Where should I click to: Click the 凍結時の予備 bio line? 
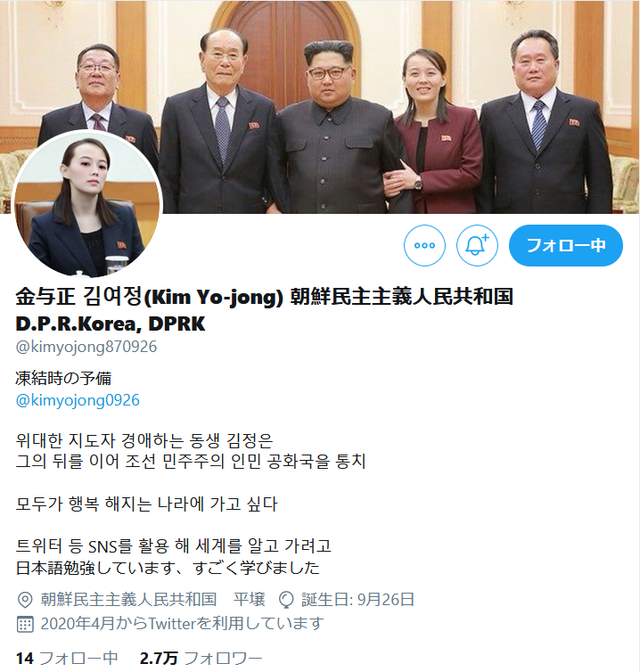click(x=63, y=379)
